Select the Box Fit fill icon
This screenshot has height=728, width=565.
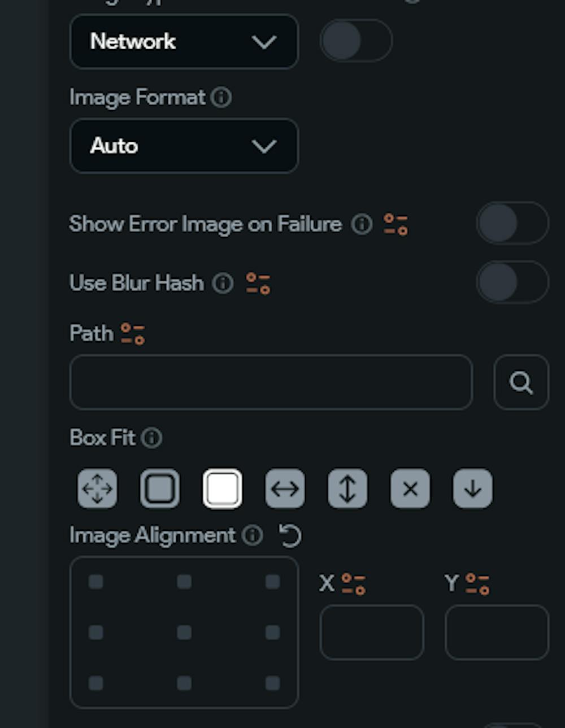tap(97, 488)
